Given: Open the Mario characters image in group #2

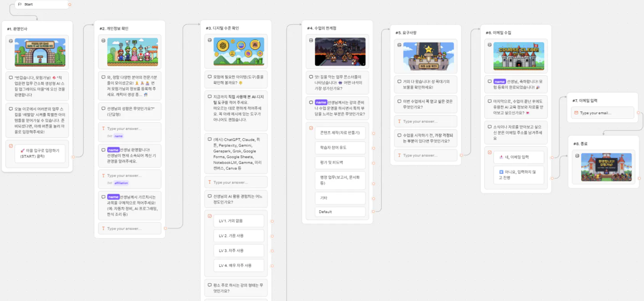Looking at the screenshot, I should click(x=133, y=52).
